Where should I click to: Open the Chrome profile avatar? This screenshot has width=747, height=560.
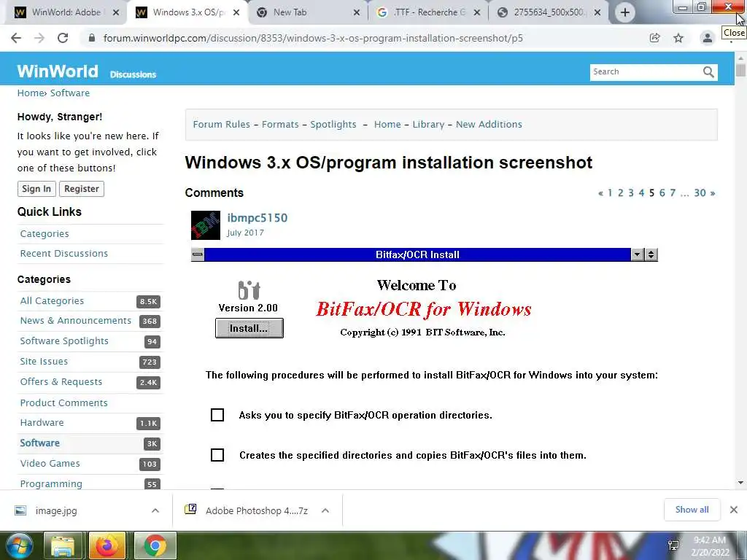pyautogui.click(x=708, y=38)
